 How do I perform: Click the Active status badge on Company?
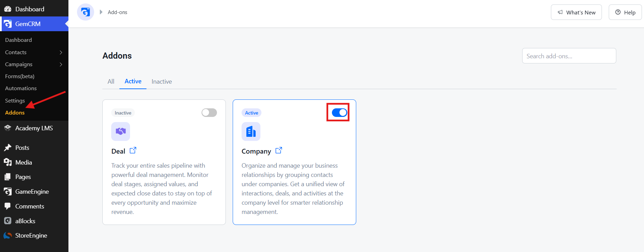coord(252,113)
